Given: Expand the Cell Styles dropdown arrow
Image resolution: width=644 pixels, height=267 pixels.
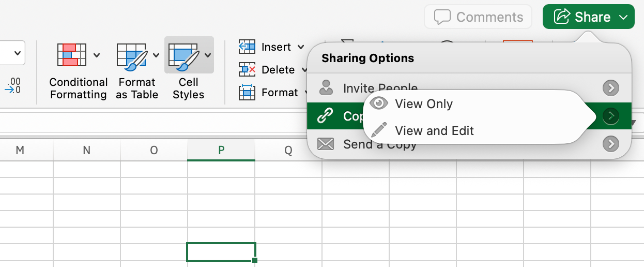Looking at the screenshot, I should pyautogui.click(x=207, y=55).
